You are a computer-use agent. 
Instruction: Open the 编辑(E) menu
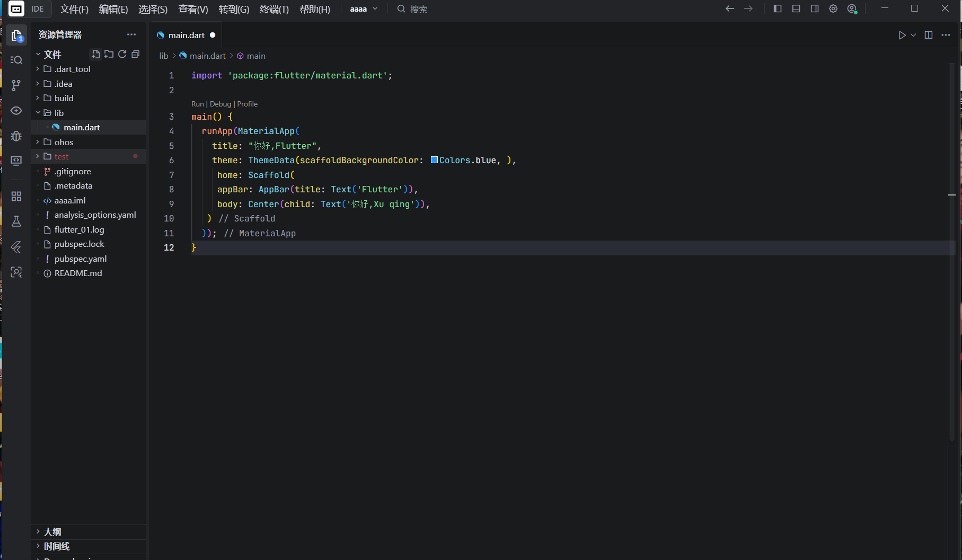pyautogui.click(x=113, y=9)
